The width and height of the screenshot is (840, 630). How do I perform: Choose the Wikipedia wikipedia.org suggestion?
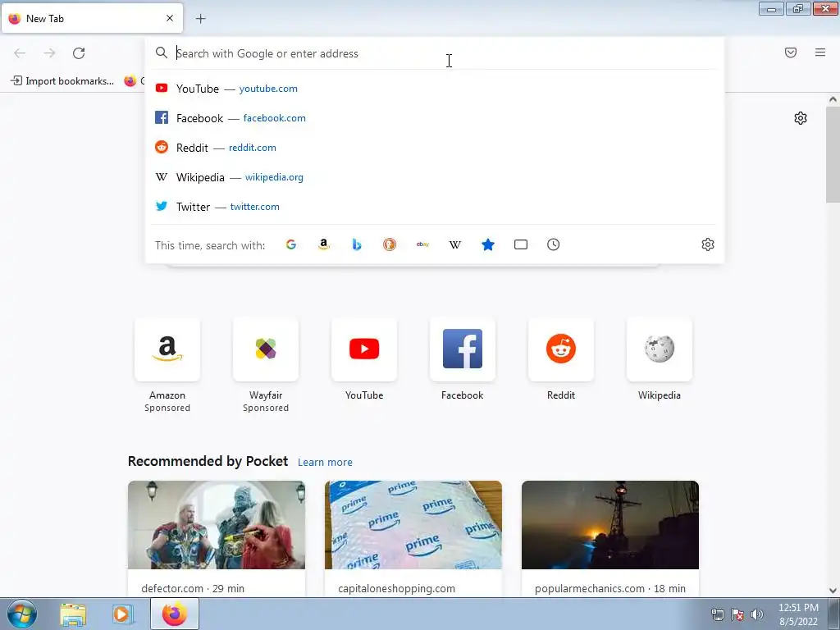click(435, 177)
